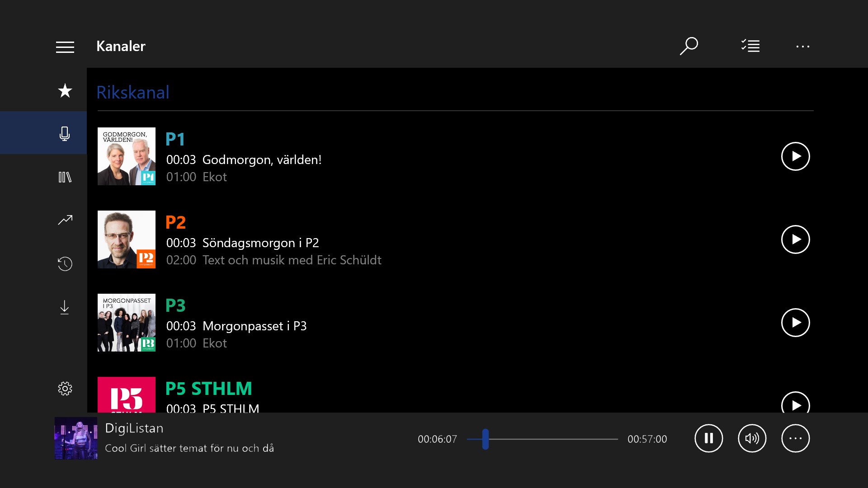
Task: Open the hamburger navigation menu
Action: tap(65, 47)
